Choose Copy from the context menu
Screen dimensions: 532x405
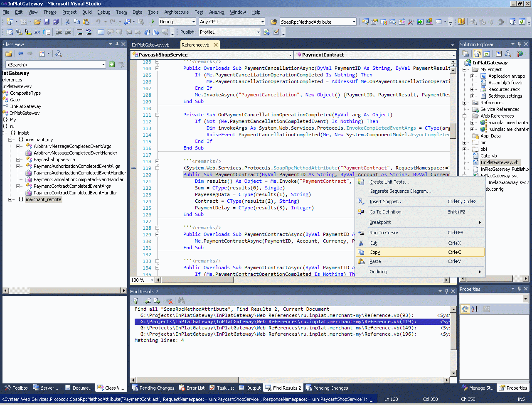375,252
